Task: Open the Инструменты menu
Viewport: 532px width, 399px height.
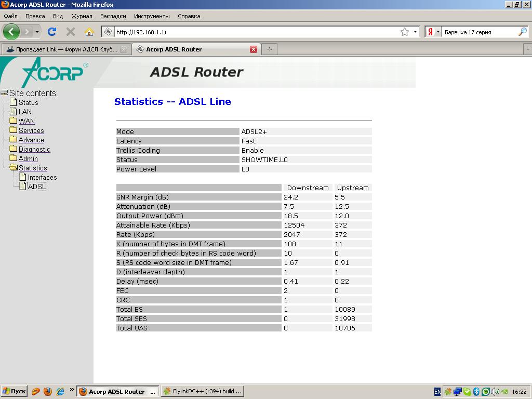Action: pos(152,16)
